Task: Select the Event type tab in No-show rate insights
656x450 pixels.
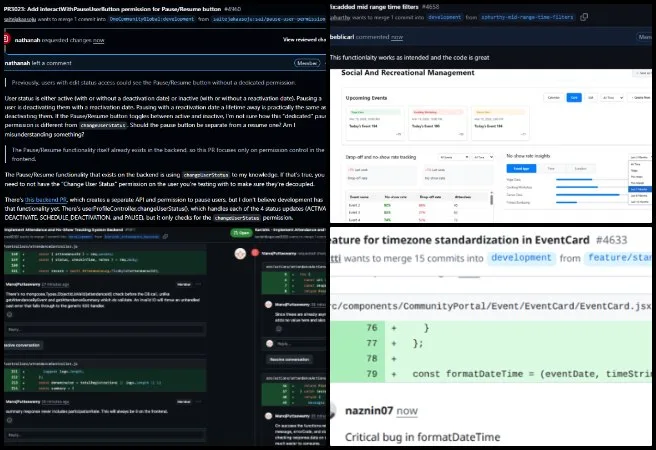Action: pos(521,168)
